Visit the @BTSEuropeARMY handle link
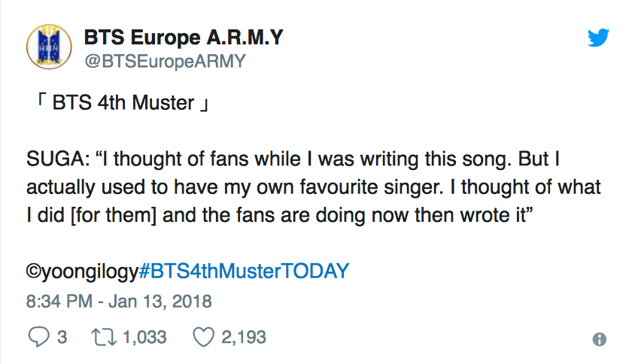The width and height of the screenshot is (635, 364). coord(165,62)
